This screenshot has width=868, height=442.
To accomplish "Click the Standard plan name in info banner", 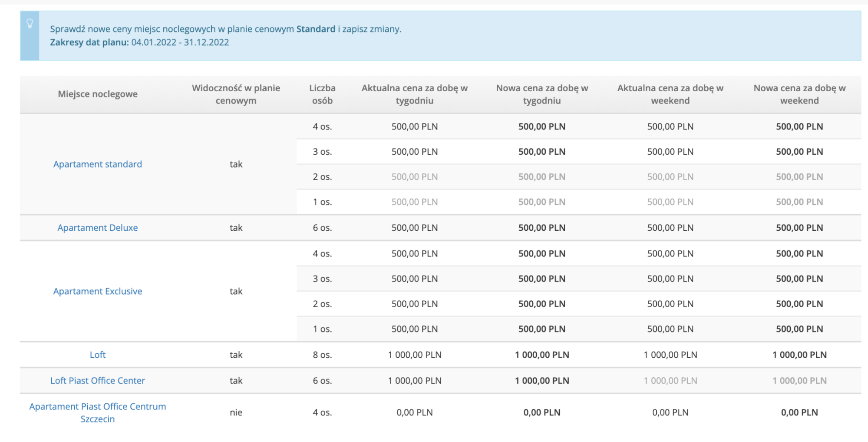I will pos(316,29).
